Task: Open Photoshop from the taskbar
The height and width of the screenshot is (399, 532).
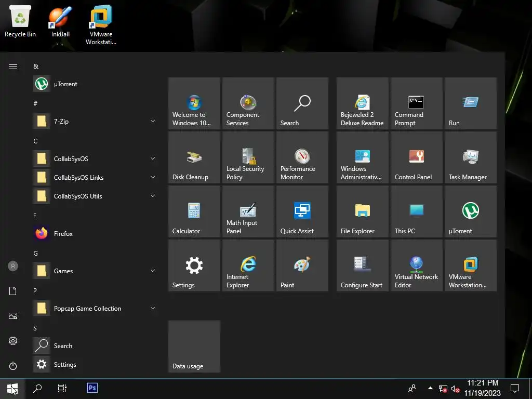Action: tap(92, 388)
